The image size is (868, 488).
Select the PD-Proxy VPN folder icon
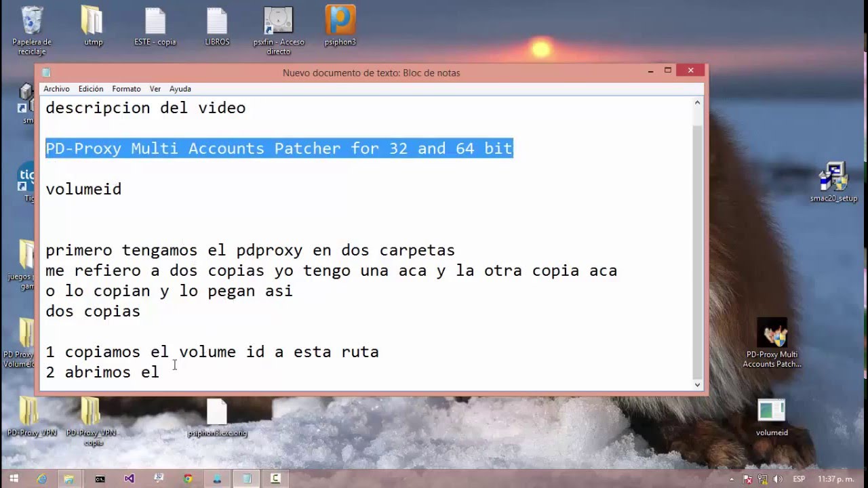click(x=31, y=417)
